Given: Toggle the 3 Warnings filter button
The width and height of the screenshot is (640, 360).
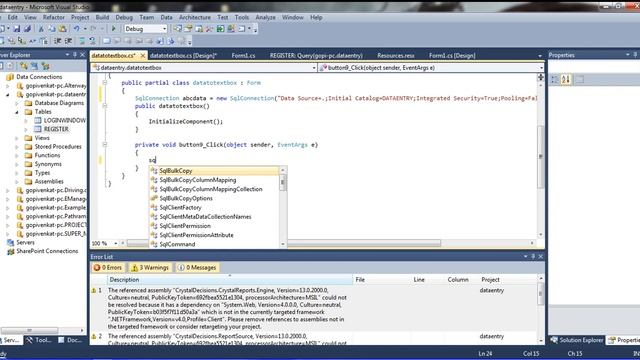Looking at the screenshot, I should coord(150,267).
